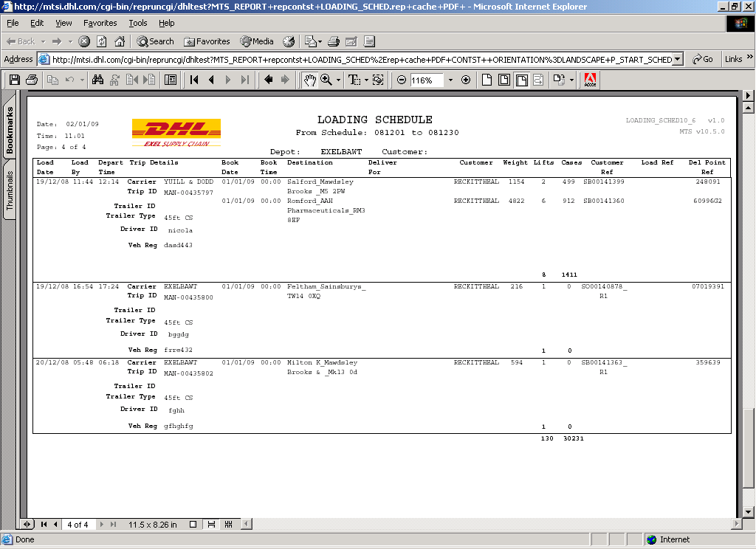Screen dimensions: 756x549
Task: Open the Favorites menu
Action: tap(100, 23)
